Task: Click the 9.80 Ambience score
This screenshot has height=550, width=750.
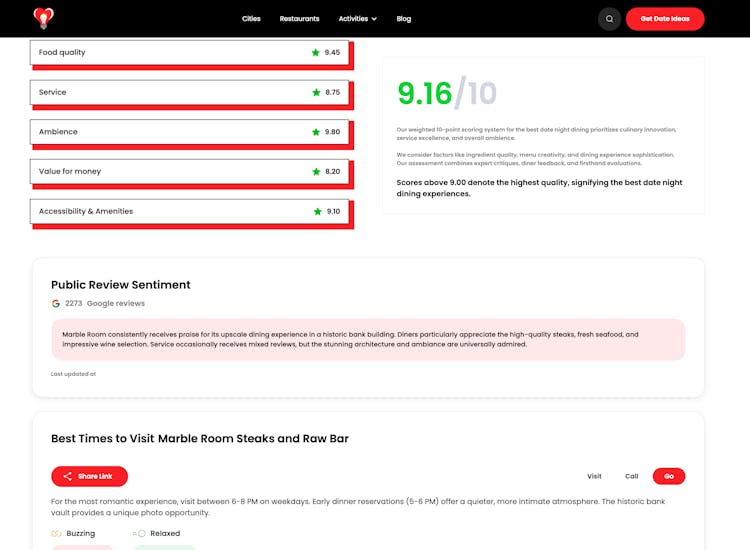Action: pyautogui.click(x=332, y=132)
